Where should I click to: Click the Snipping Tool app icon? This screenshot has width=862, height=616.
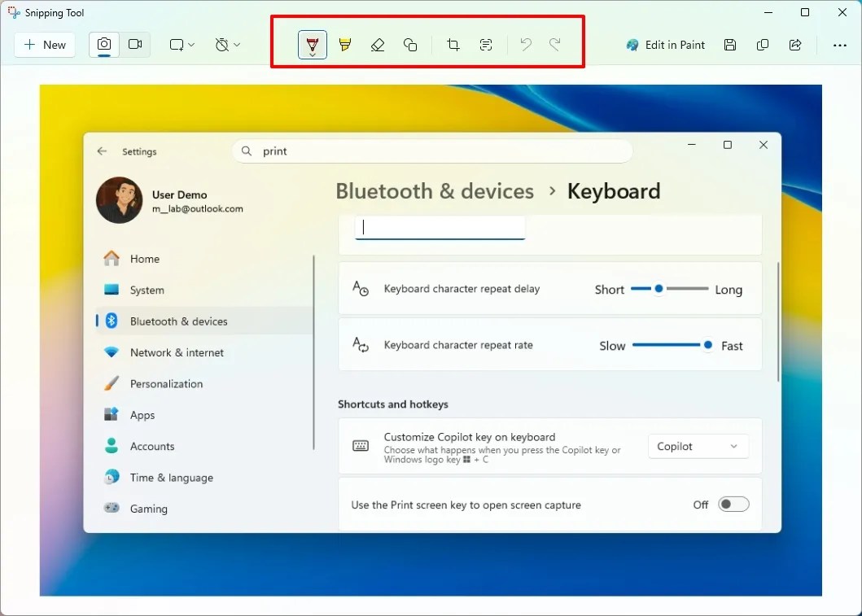[14, 13]
